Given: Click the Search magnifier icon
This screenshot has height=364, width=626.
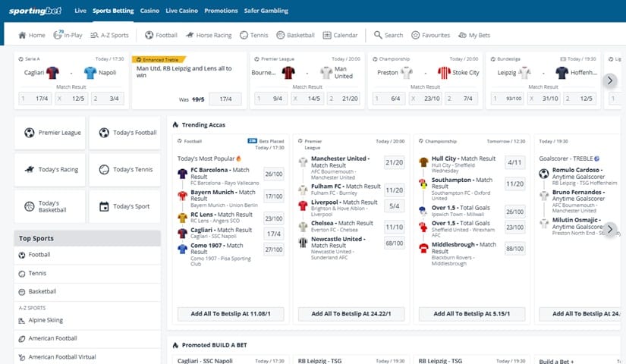Looking at the screenshot, I should click(377, 35).
